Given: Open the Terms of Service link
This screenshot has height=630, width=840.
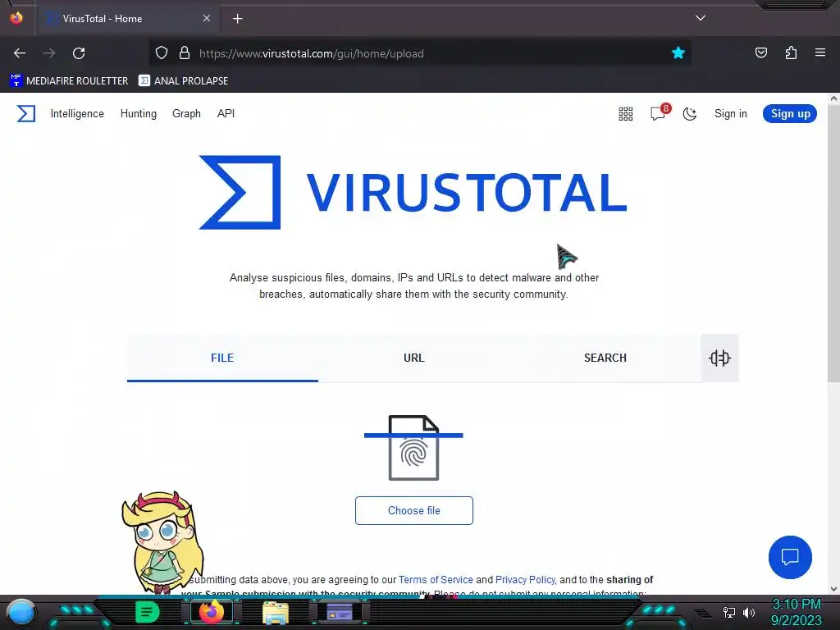Looking at the screenshot, I should [436, 580].
